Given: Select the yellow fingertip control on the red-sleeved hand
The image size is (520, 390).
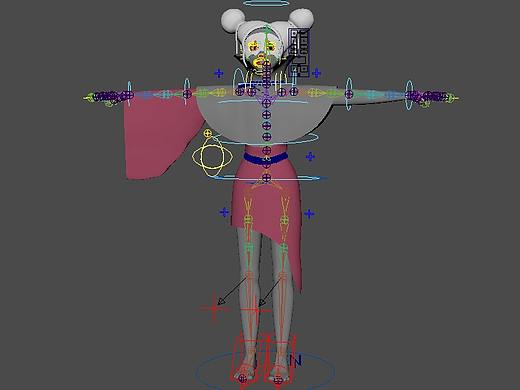Looking at the screenshot, I should coord(89,98).
